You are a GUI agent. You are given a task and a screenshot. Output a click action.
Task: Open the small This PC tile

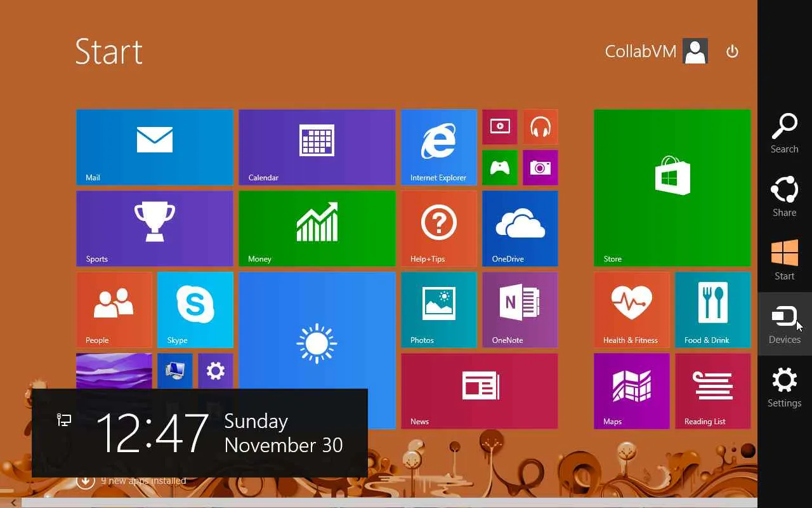(x=175, y=371)
